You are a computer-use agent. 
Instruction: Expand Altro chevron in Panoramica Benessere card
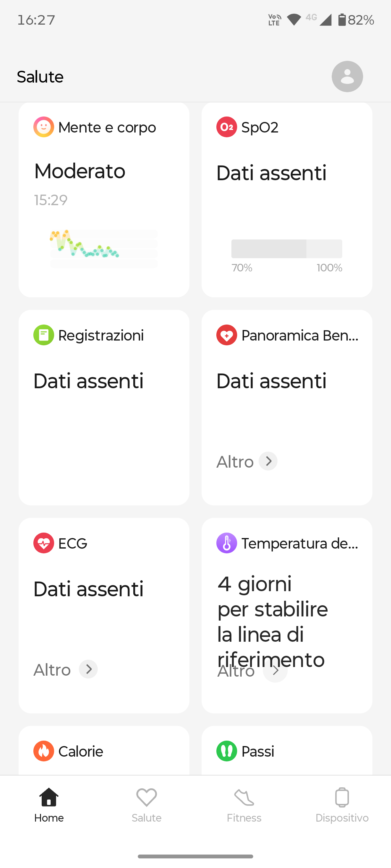point(268,461)
